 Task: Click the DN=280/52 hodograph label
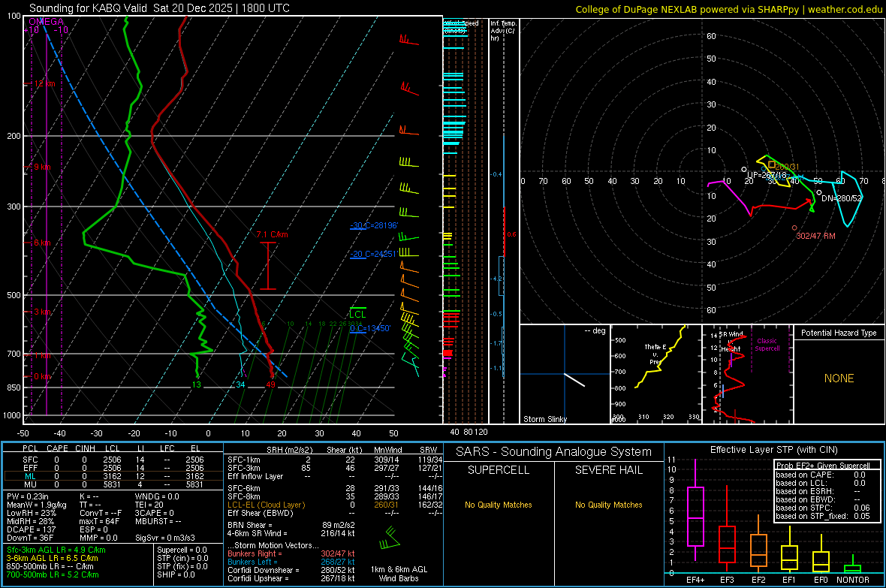[842, 198]
